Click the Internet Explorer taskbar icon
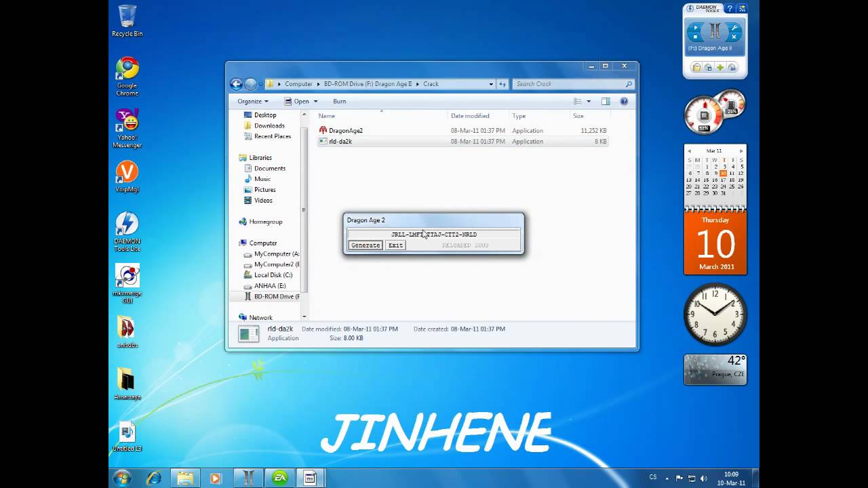The image size is (868, 488). [154, 478]
